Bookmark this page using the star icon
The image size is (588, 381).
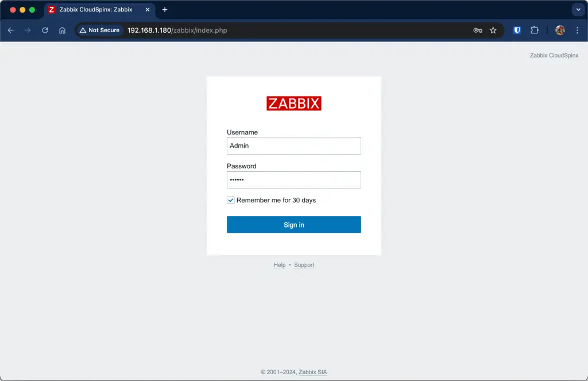493,30
